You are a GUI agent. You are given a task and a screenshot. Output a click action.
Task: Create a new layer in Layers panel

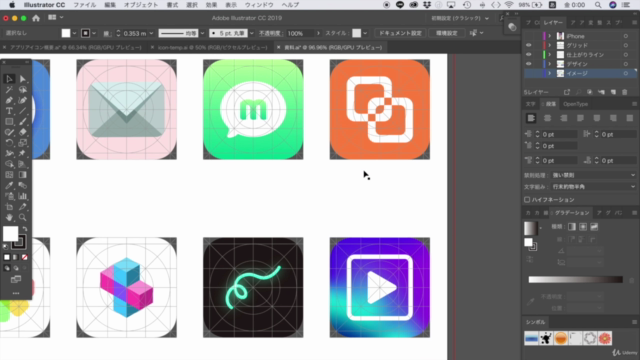(613, 92)
